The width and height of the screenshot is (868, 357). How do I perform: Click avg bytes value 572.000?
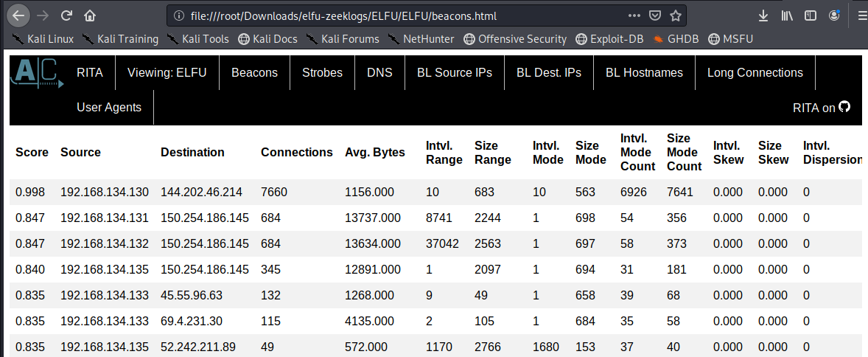[366, 347]
